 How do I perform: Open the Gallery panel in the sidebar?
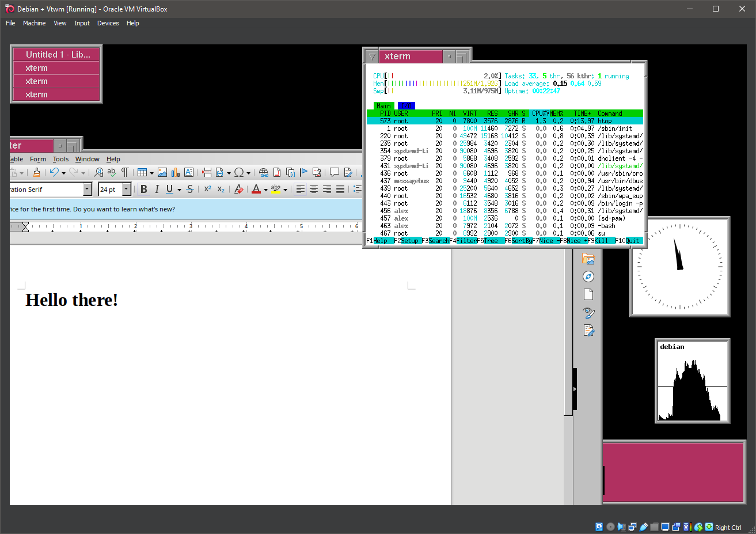tap(588, 259)
